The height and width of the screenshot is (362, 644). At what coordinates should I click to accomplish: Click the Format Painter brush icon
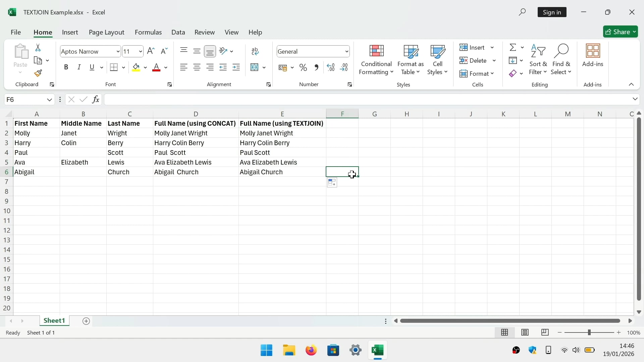tap(38, 73)
